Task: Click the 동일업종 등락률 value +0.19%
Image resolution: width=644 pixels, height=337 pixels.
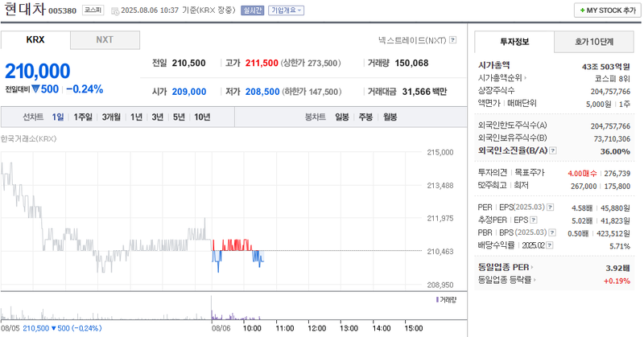Action: point(617,281)
